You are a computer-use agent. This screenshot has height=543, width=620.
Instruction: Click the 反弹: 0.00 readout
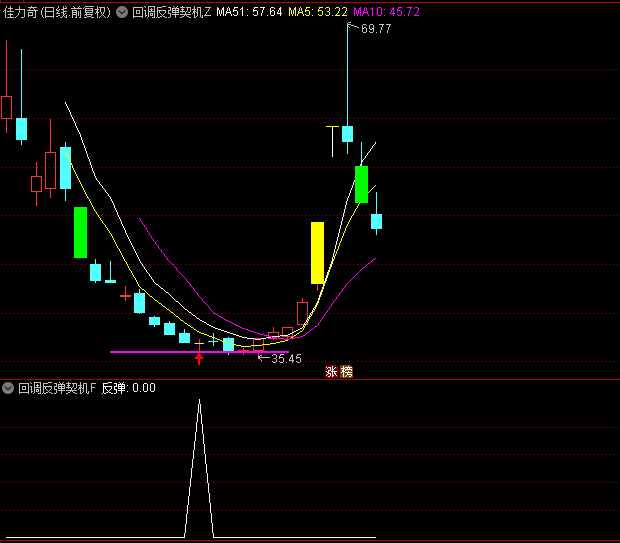click(x=128, y=388)
